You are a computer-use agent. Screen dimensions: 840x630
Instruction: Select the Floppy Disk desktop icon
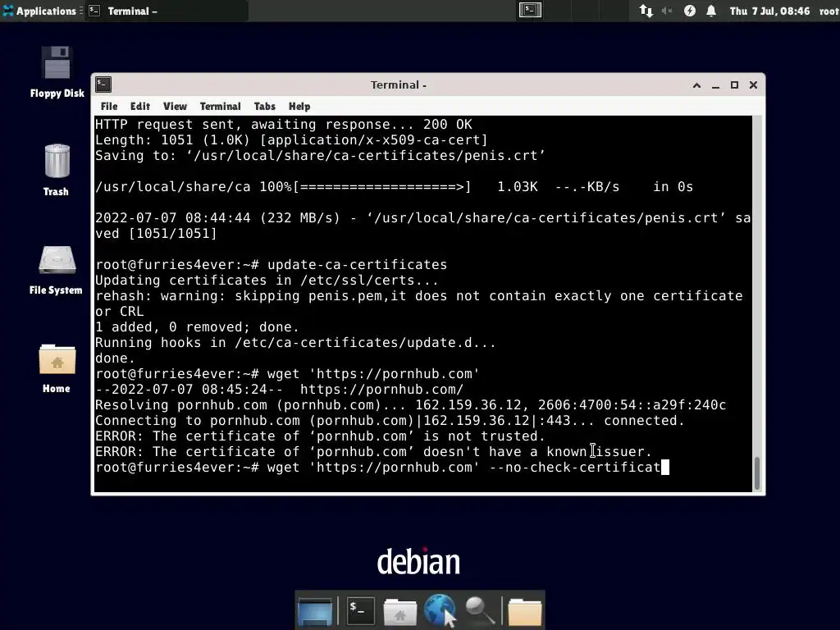pyautogui.click(x=57, y=72)
